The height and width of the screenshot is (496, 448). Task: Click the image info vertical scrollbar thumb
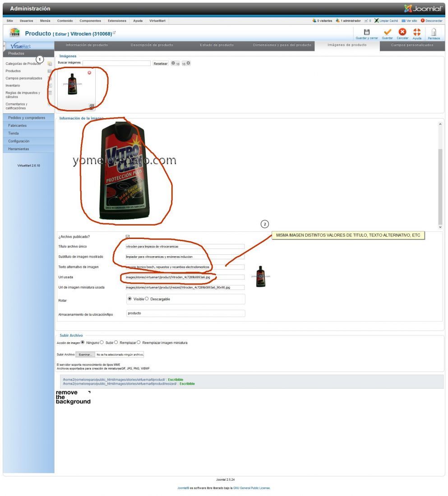click(x=440, y=186)
